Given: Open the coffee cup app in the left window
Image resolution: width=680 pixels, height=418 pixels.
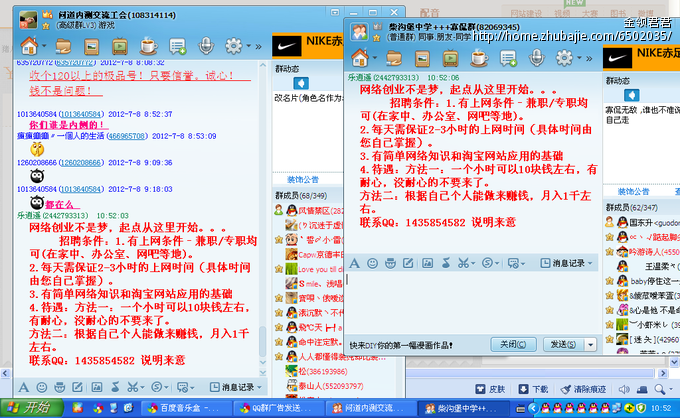Looking at the screenshot, I should [148, 46].
